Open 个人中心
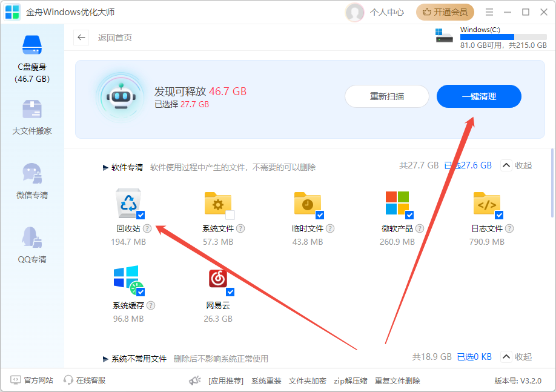This screenshot has height=392, width=556. click(387, 12)
